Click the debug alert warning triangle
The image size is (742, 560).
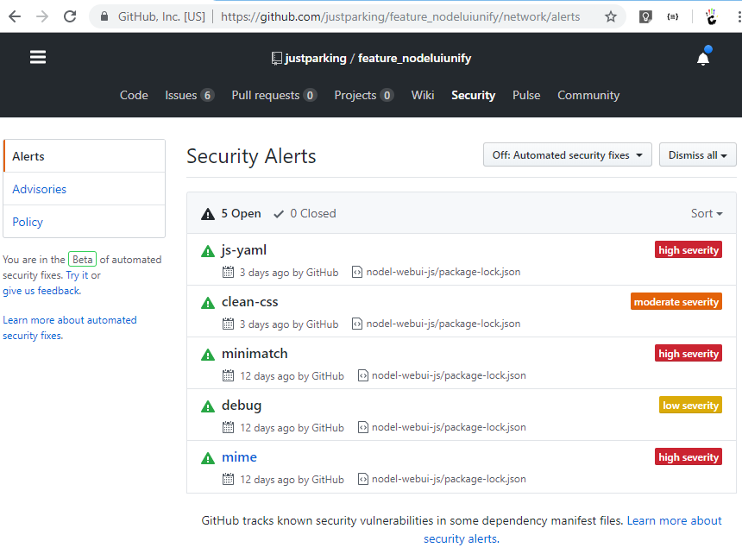pyautogui.click(x=208, y=406)
